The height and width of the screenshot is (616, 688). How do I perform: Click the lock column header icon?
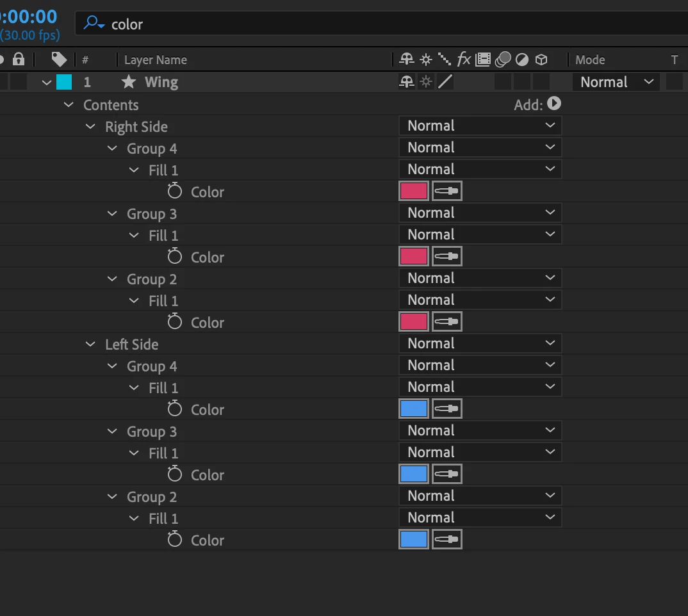(x=19, y=59)
